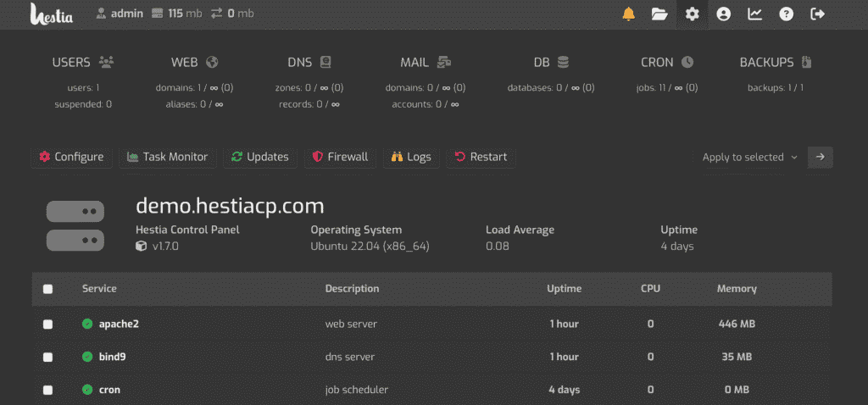Toggle the select-all services checkbox
The image size is (868, 405).
(48, 289)
